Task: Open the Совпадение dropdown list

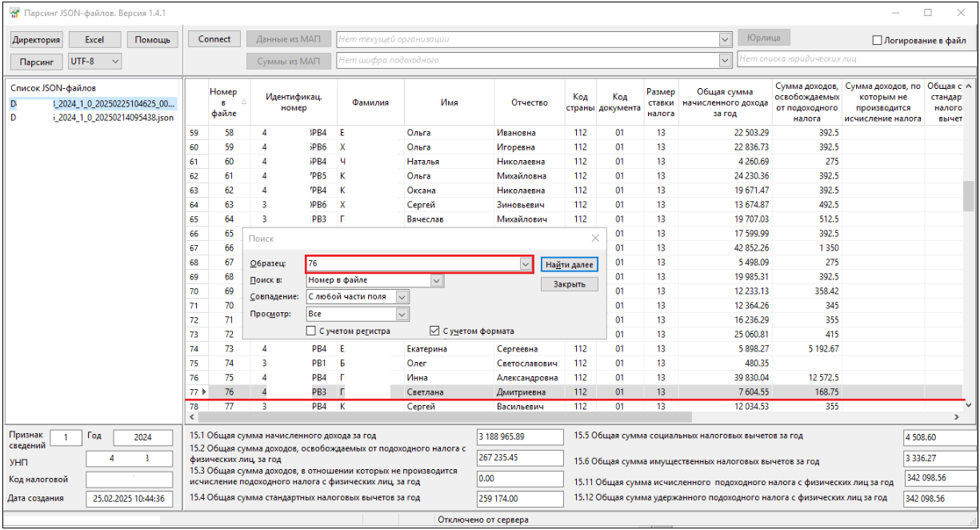Action: tap(402, 297)
